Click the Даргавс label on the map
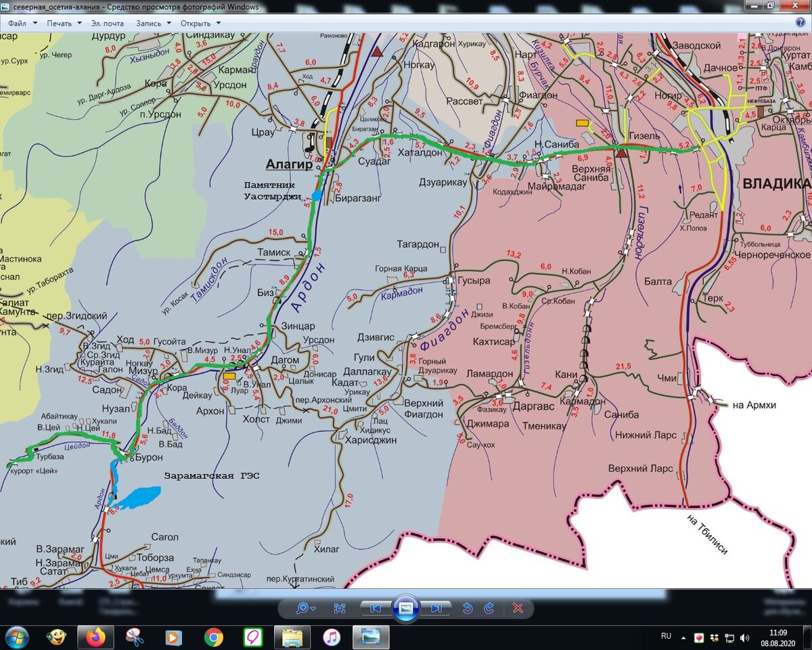This screenshot has width=812, height=650. [533, 406]
